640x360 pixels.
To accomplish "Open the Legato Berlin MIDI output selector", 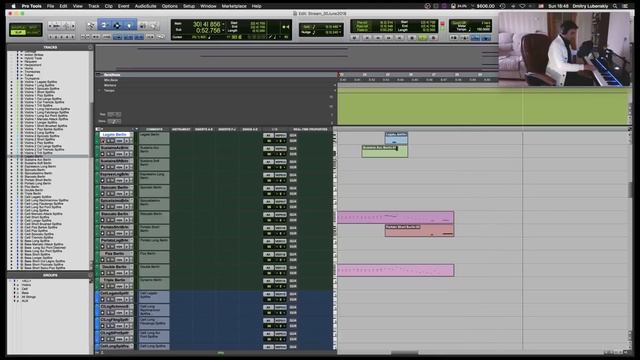I will coord(280,135).
